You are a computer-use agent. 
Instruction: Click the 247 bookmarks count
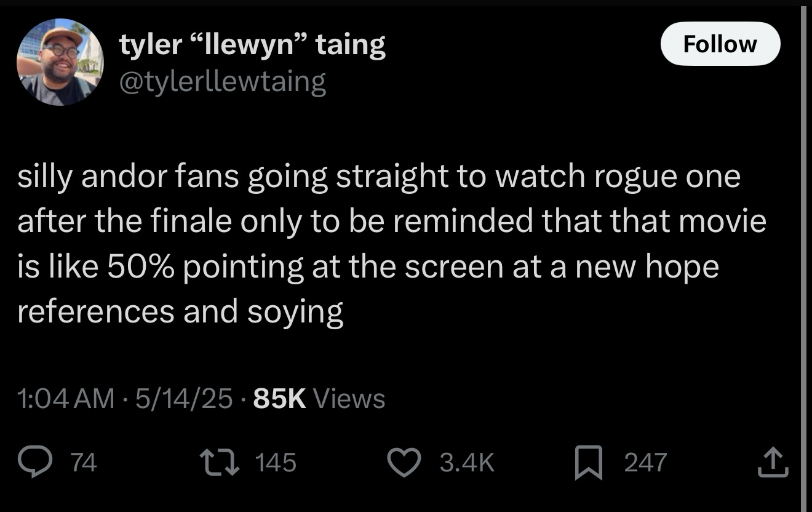(x=645, y=462)
